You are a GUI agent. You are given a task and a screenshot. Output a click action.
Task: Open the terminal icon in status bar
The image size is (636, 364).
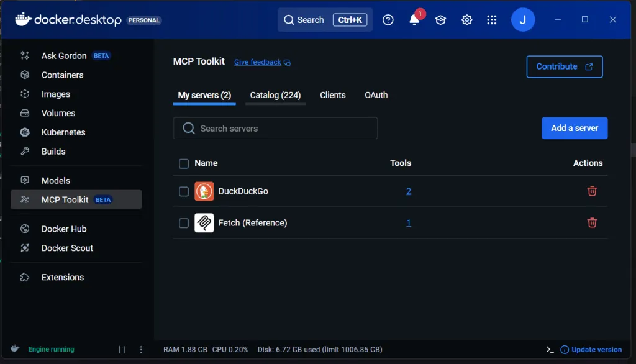(x=550, y=349)
